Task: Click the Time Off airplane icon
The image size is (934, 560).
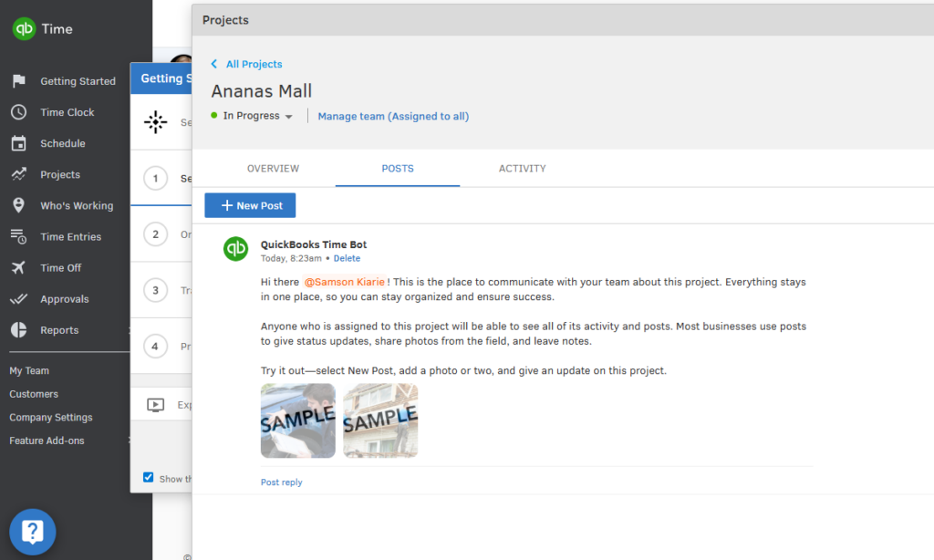Action: click(19, 267)
